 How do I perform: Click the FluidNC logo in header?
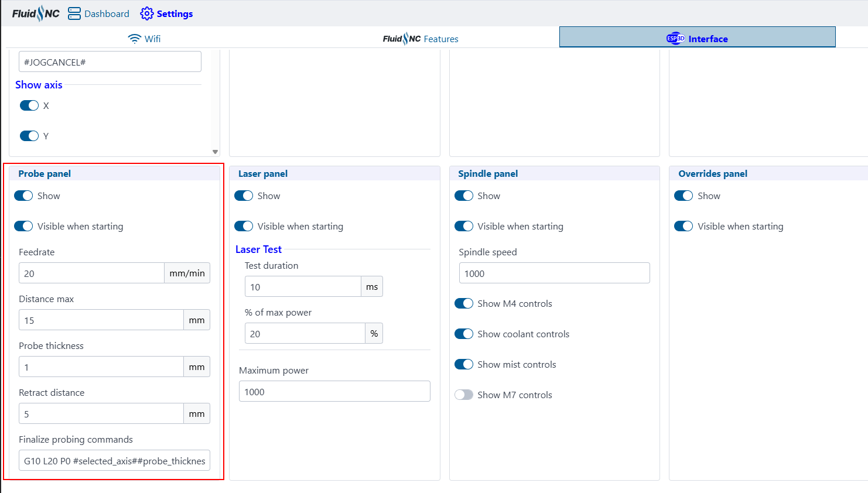tap(36, 13)
